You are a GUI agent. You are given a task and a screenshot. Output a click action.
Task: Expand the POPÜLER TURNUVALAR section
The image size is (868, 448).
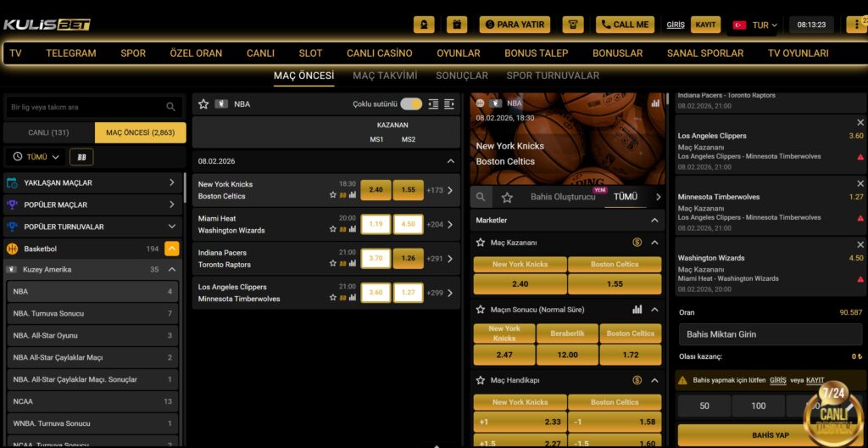[x=171, y=227]
